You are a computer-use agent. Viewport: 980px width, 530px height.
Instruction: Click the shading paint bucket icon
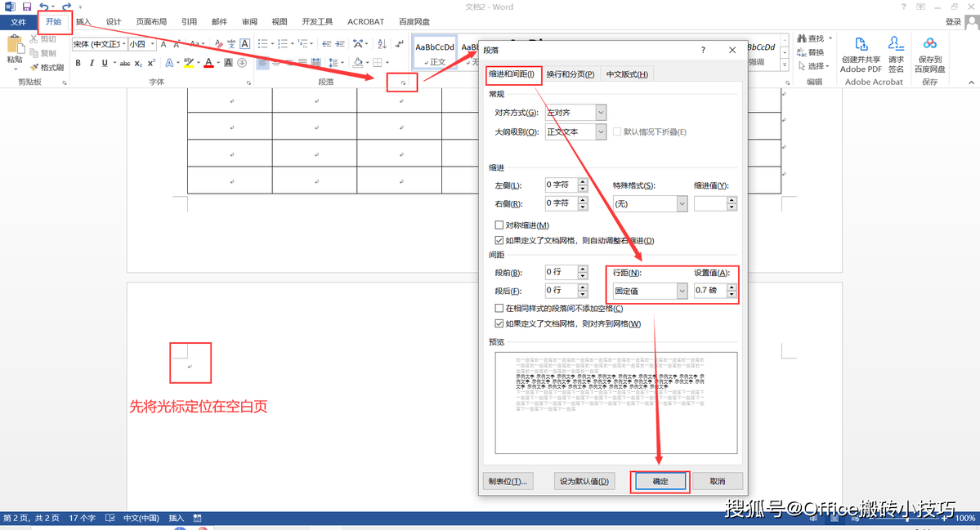[x=357, y=62]
